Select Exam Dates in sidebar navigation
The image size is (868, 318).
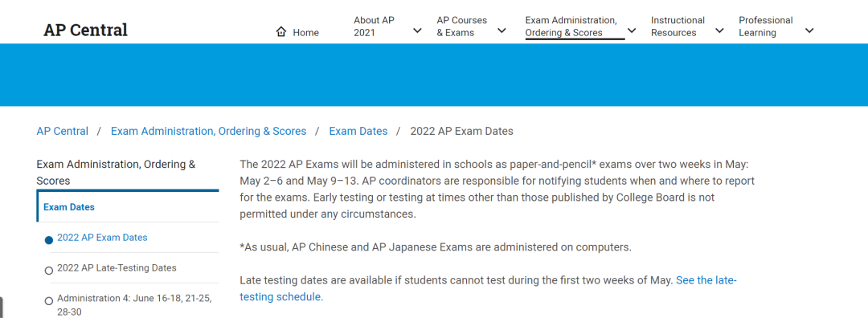click(x=69, y=207)
